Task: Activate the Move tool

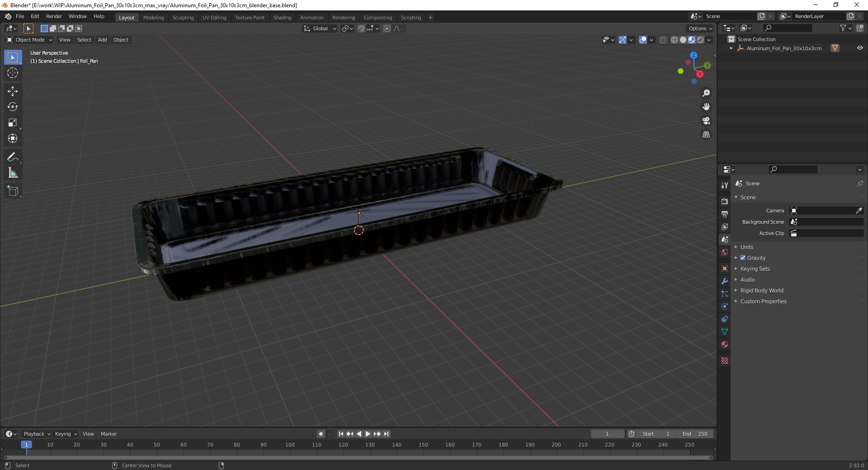Action: tap(13, 91)
